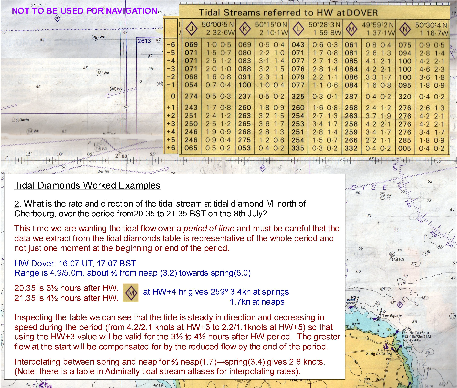
Task: Click the question 2 text about tidal diamond M
Action: point(160,209)
